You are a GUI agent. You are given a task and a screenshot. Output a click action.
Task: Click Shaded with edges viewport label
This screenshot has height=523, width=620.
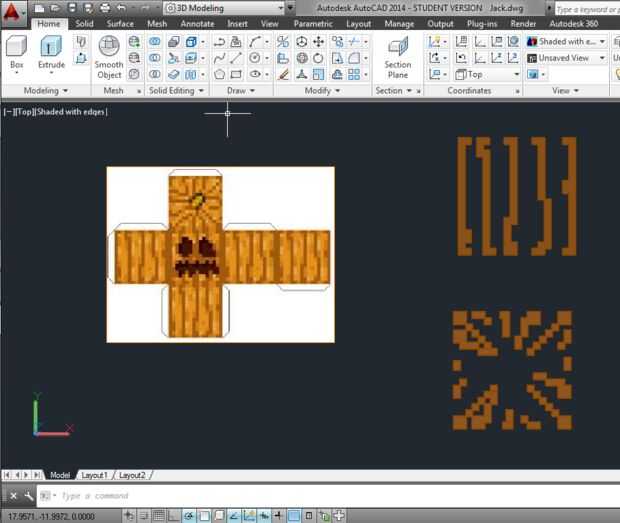pos(71,112)
